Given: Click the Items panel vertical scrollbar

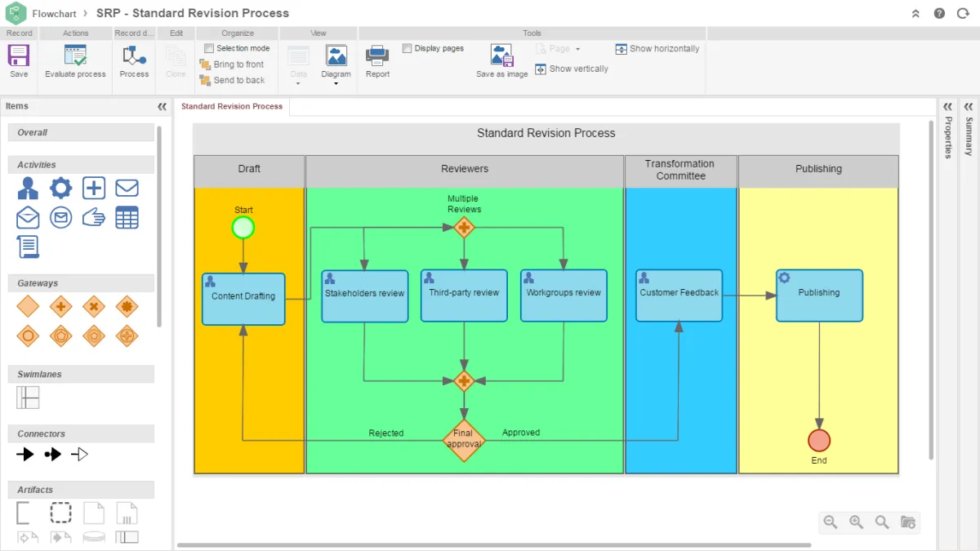Looking at the screenshot, I should click(x=159, y=226).
